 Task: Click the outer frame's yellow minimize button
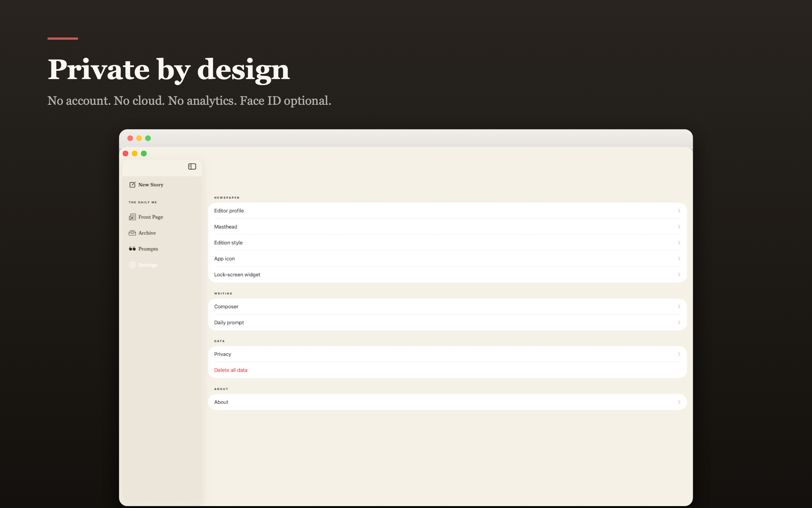tap(139, 138)
